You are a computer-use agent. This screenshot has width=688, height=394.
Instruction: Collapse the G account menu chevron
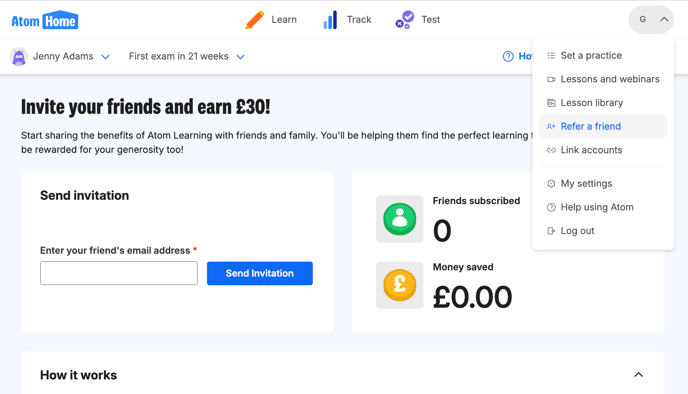[x=664, y=19]
